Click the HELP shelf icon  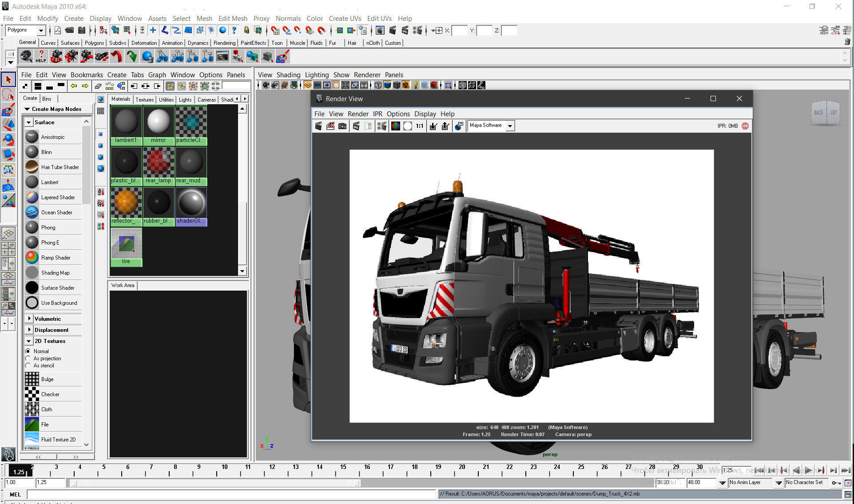pyautogui.click(x=41, y=56)
